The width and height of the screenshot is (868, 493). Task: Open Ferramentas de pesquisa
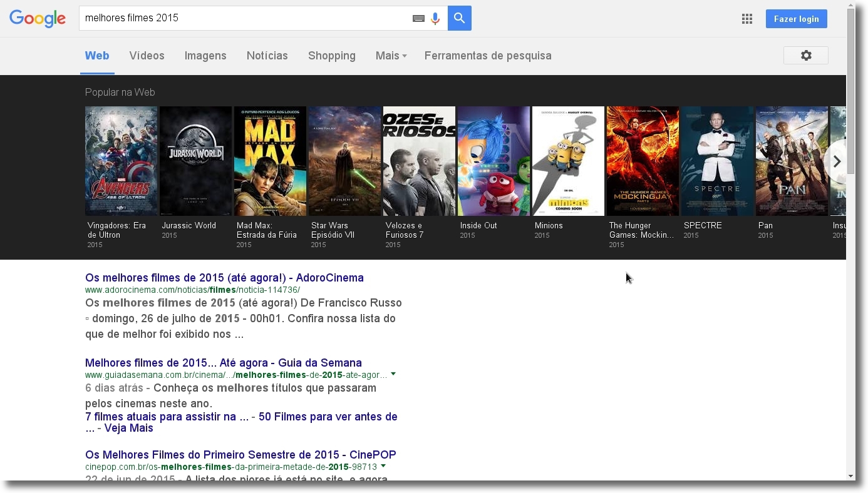click(x=488, y=56)
